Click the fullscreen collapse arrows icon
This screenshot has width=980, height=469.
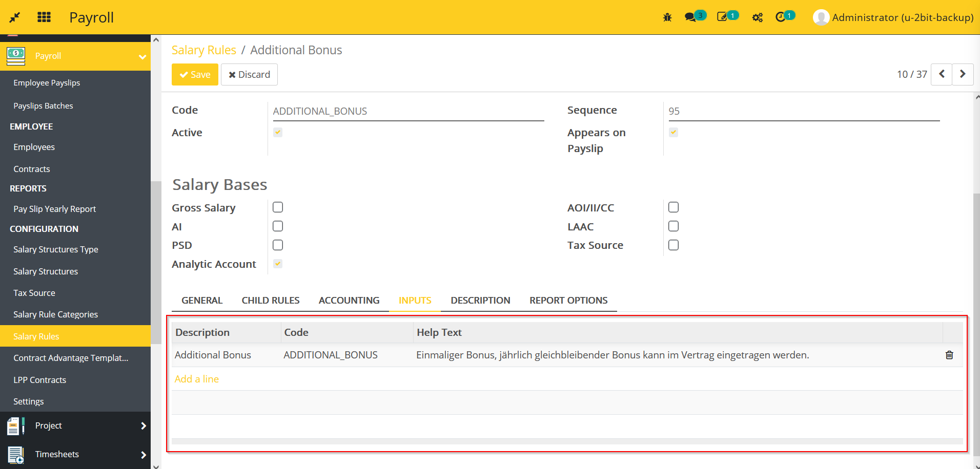tap(15, 17)
